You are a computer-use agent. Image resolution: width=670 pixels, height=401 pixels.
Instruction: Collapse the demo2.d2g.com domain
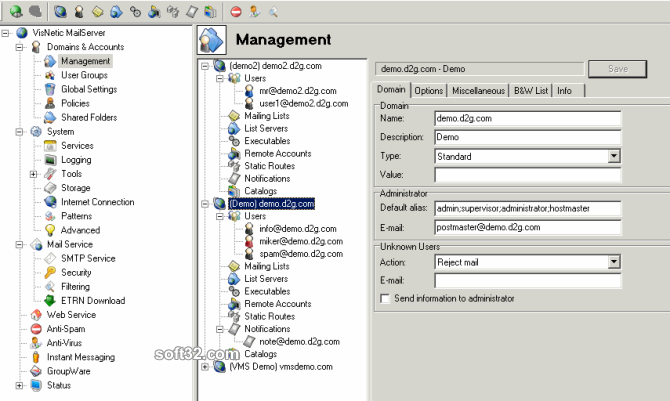pos(205,66)
